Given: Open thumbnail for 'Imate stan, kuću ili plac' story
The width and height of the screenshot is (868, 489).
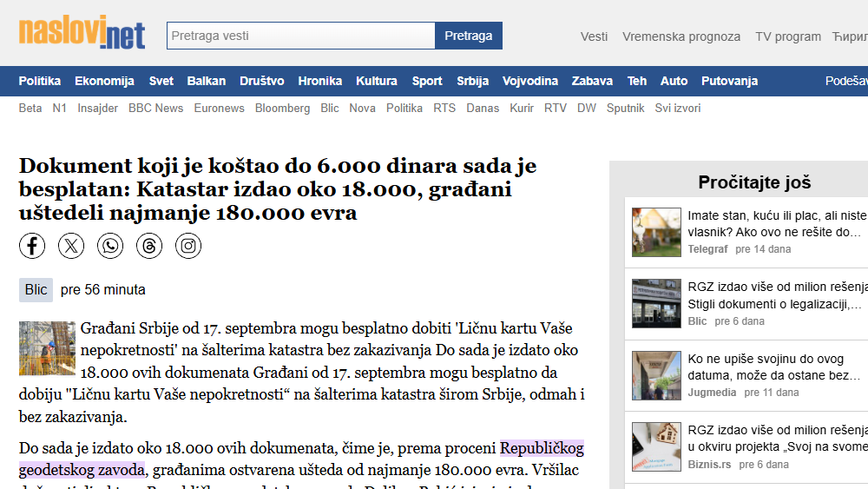Looking at the screenshot, I should pos(656,232).
